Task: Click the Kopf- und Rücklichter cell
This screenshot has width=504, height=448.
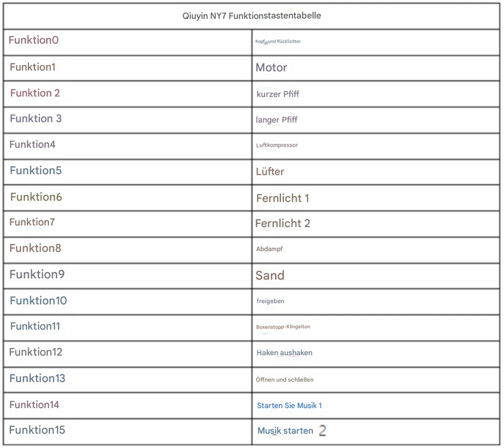Action: click(278, 41)
